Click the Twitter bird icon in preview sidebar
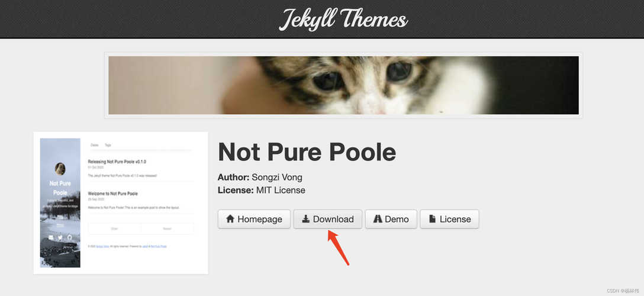The width and height of the screenshot is (644, 296). [x=60, y=237]
